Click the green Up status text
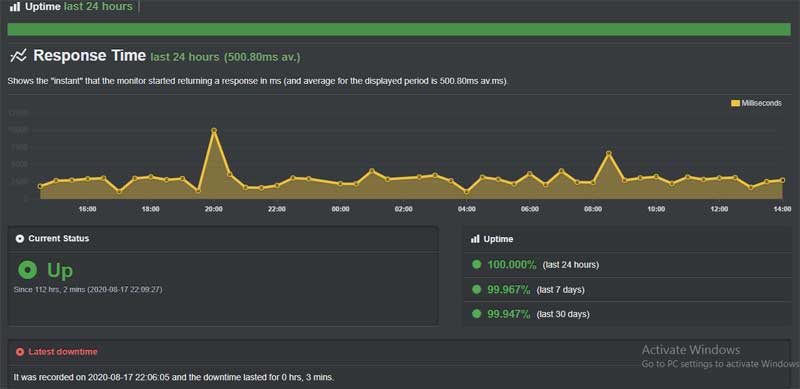 click(x=60, y=271)
